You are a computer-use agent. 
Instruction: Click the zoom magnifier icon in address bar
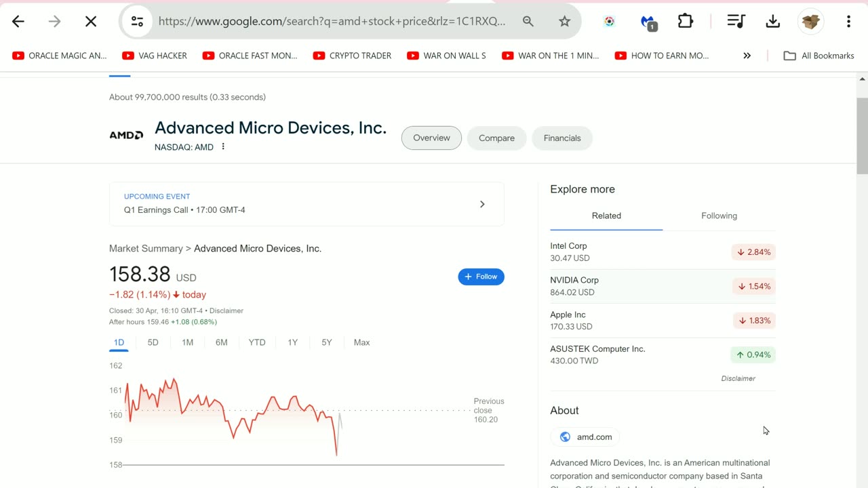528,22
